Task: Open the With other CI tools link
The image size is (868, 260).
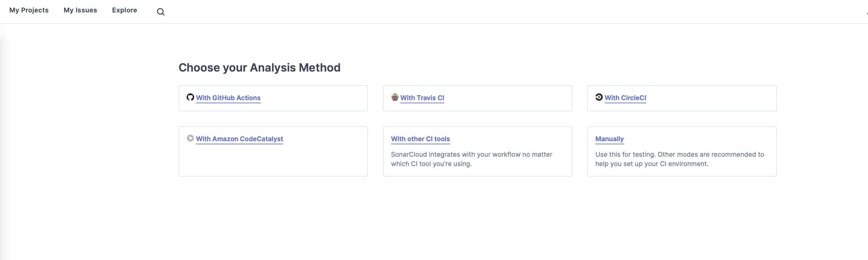Action: click(421, 139)
